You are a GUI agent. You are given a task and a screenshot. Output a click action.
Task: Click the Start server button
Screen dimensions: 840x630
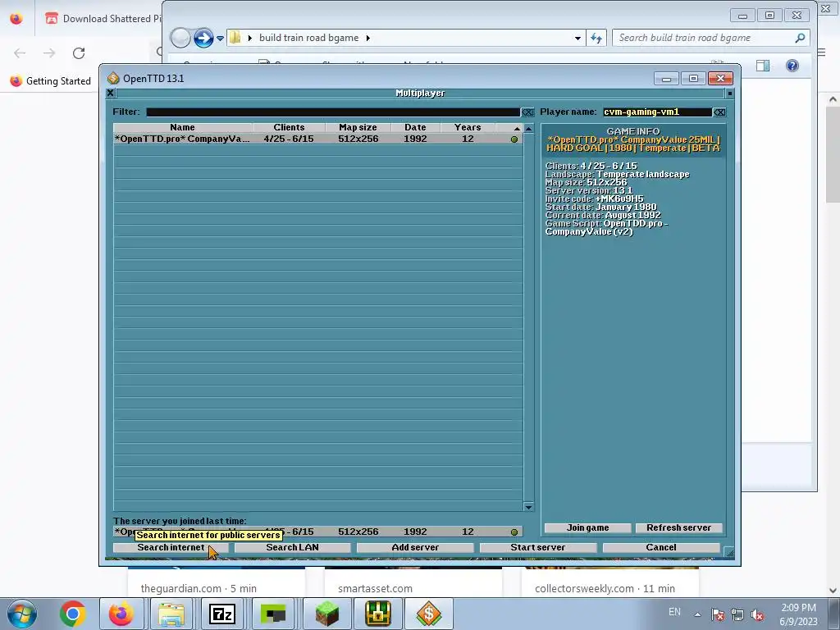tap(538, 547)
